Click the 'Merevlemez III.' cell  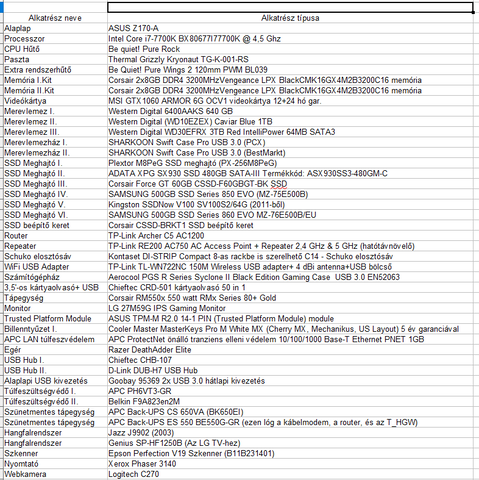click(55, 132)
